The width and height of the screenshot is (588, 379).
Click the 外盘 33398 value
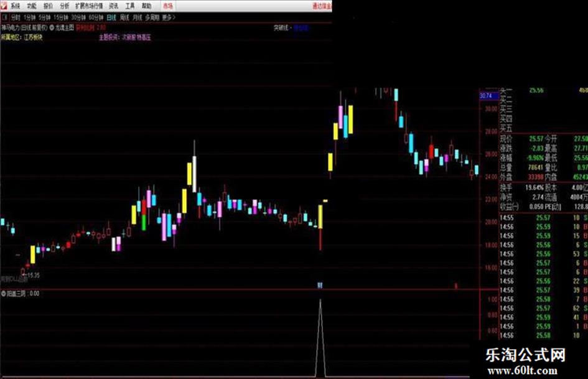(536, 177)
